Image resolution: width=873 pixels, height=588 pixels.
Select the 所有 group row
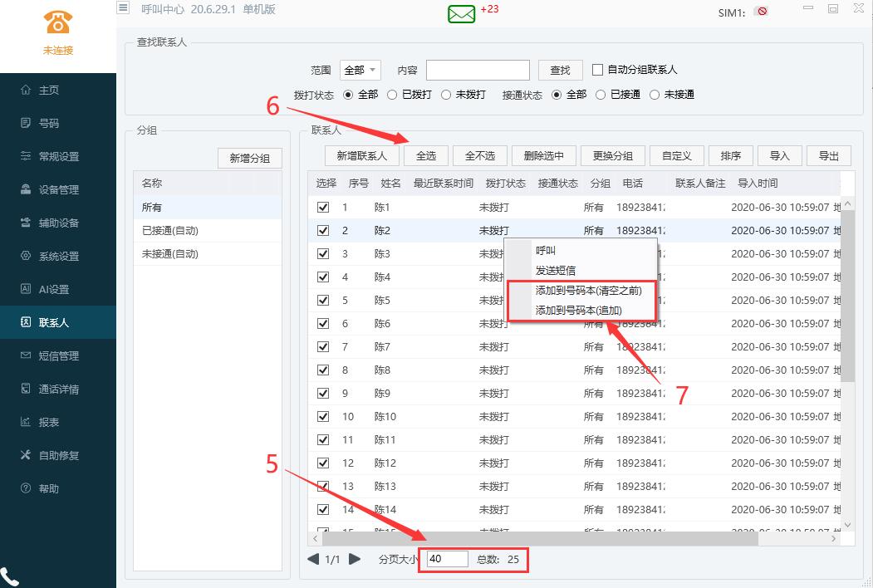pos(208,207)
